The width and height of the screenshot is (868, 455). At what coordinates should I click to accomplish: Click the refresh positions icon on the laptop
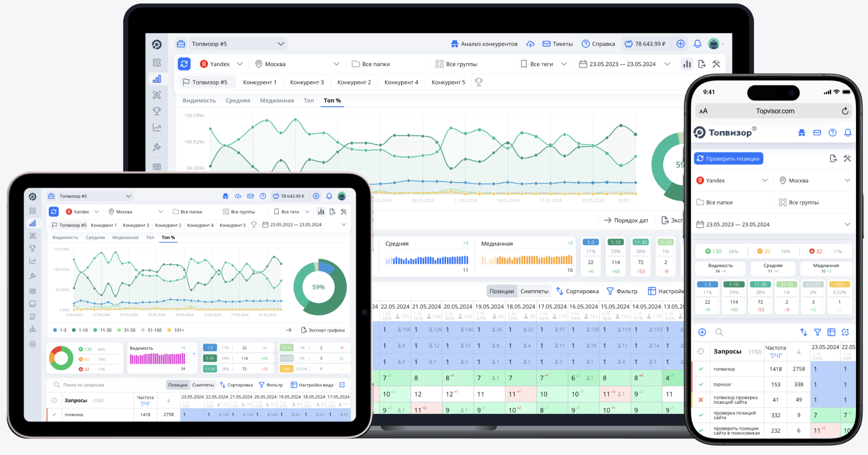184,64
